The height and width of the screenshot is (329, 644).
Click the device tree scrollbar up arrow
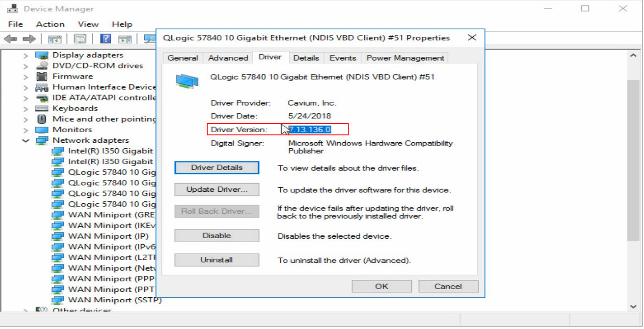coord(633,56)
